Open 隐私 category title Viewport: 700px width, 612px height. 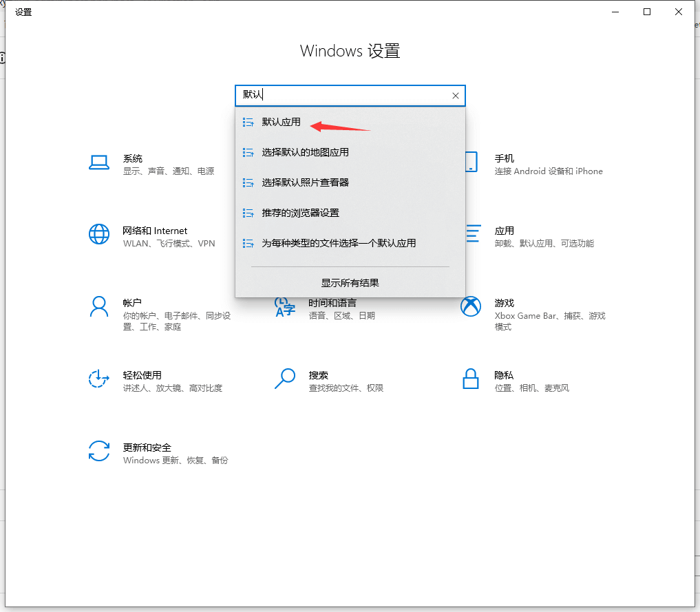pyautogui.click(x=504, y=375)
